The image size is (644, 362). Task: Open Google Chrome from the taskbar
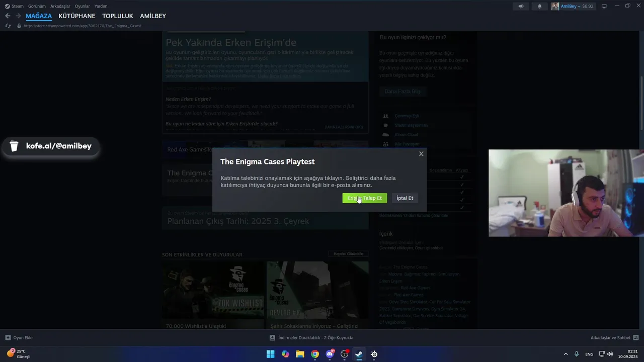tap(315, 354)
